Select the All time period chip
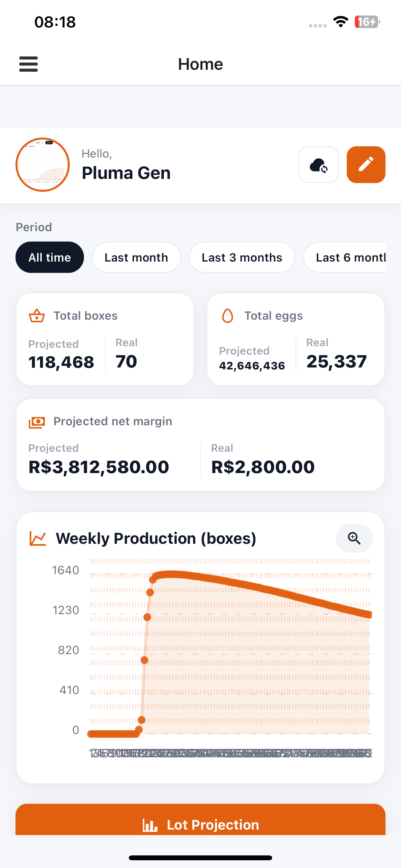 (x=49, y=257)
